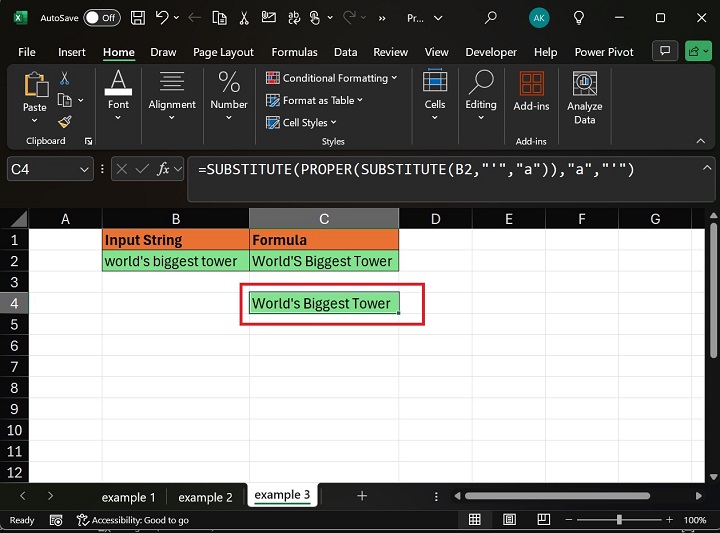This screenshot has height=533, width=720.
Task: Switch to the example 2 sheet
Action: tap(205, 496)
